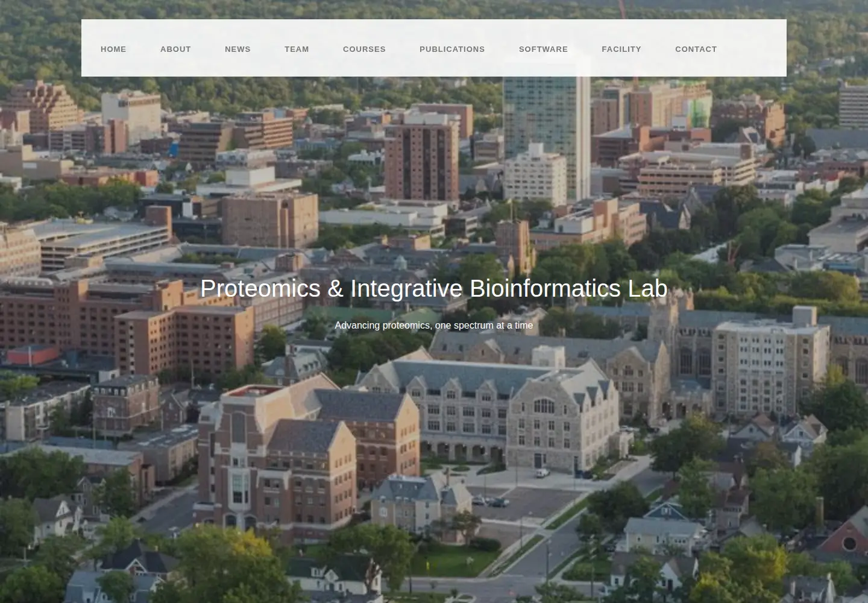Go to the Home page
Viewport: 868px width, 603px height.
pyautogui.click(x=113, y=49)
